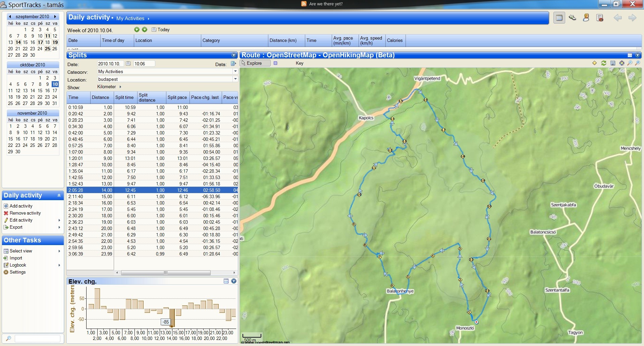The height and width of the screenshot is (346, 644).
Task: Toggle the Explore map mode button
Action: click(x=255, y=63)
